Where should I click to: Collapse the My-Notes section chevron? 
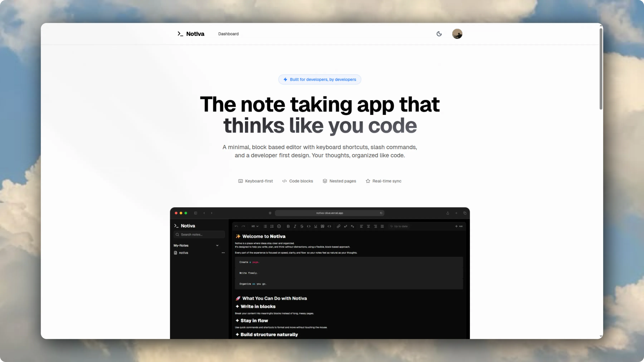coord(217,246)
